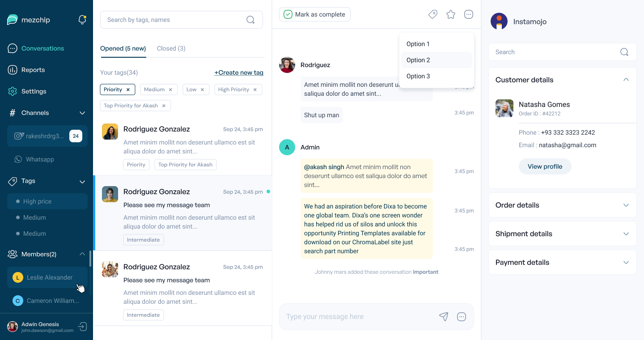
Task: Click the notification bell icon
Action: 82,20
